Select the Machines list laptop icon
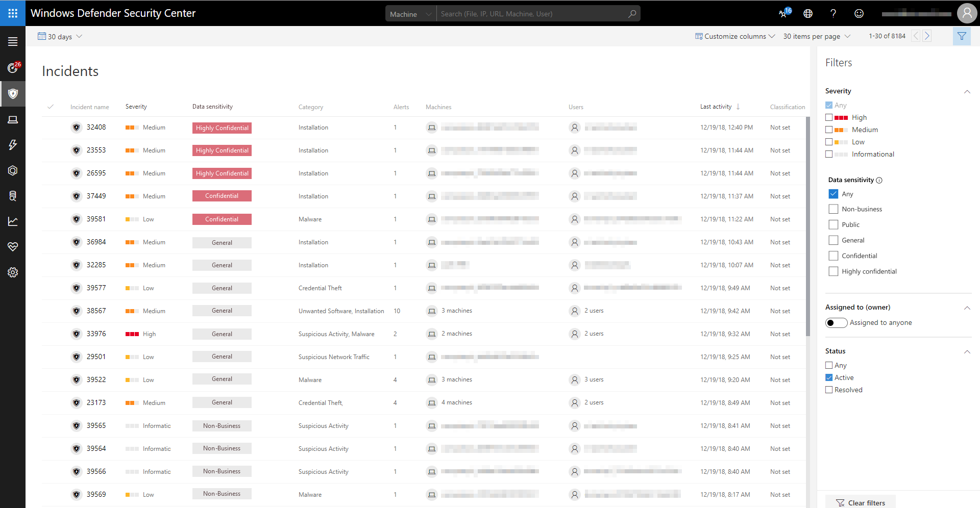This screenshot has height=508, width=980. tap(13, 119)
